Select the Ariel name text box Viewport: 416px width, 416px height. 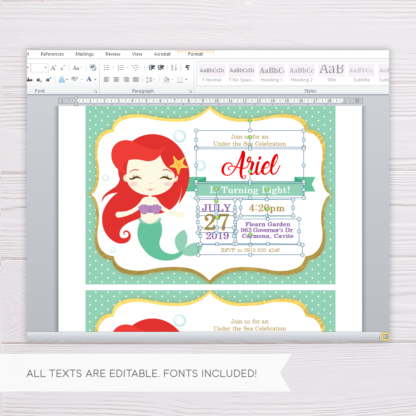[x=251, y=165]
